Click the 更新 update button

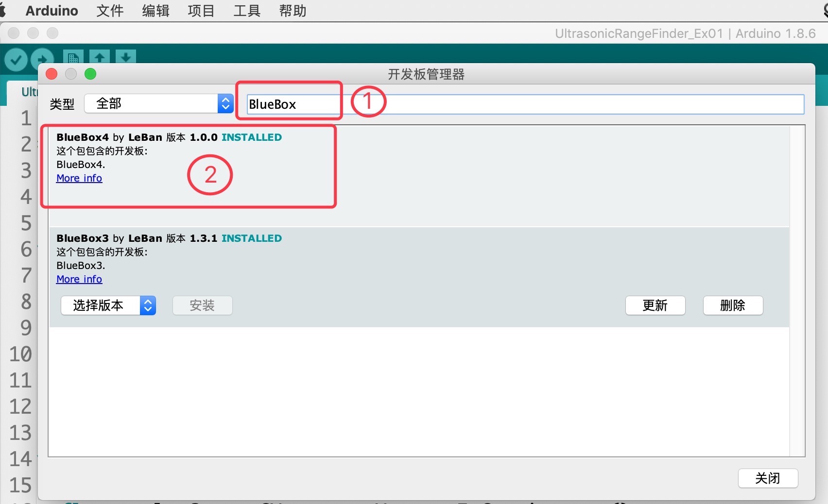point(655,305)
